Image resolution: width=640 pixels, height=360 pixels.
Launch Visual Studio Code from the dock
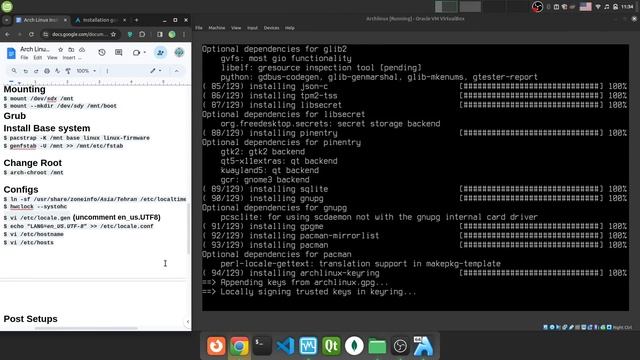pos(285,346)
